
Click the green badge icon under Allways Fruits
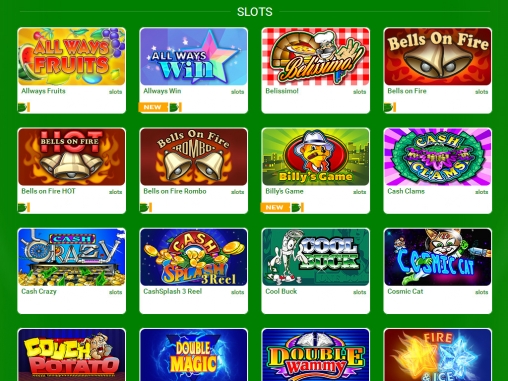pyautogui.click(x=24, y=107)
